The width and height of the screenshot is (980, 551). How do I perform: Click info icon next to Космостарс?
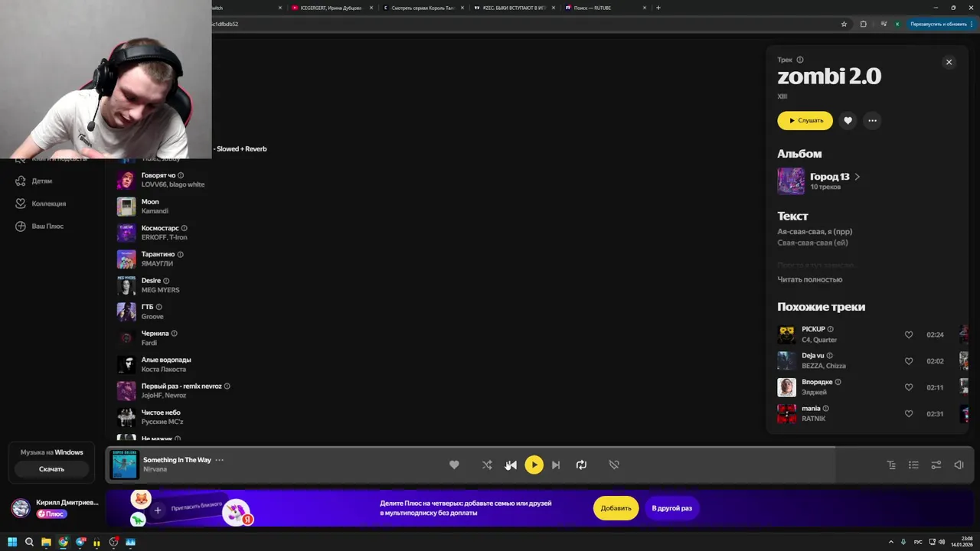pos(185,228)
